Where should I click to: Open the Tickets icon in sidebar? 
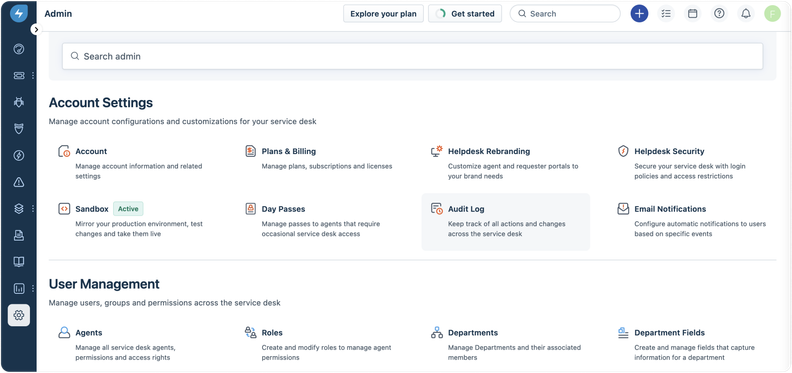(x=19, y=75)
